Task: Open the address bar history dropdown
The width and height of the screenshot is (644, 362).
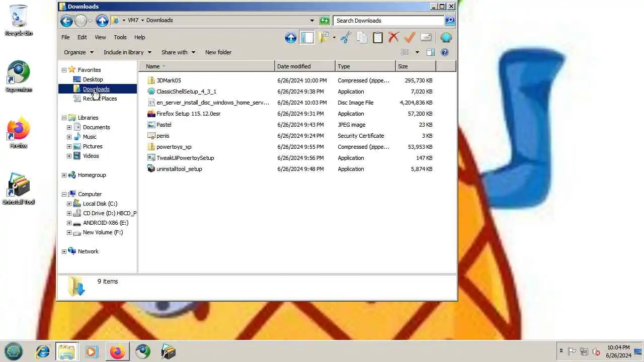Action: point(312,21)
